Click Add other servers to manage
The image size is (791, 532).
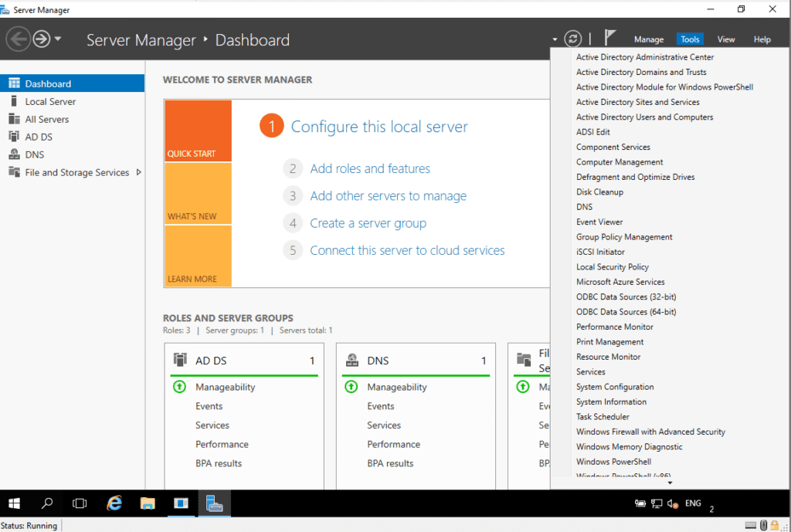click(x=388, y=195)
